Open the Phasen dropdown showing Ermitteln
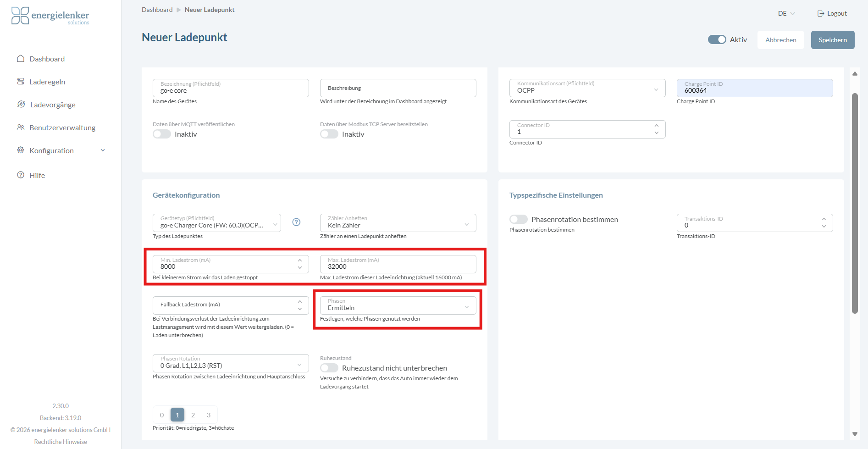 398,305
